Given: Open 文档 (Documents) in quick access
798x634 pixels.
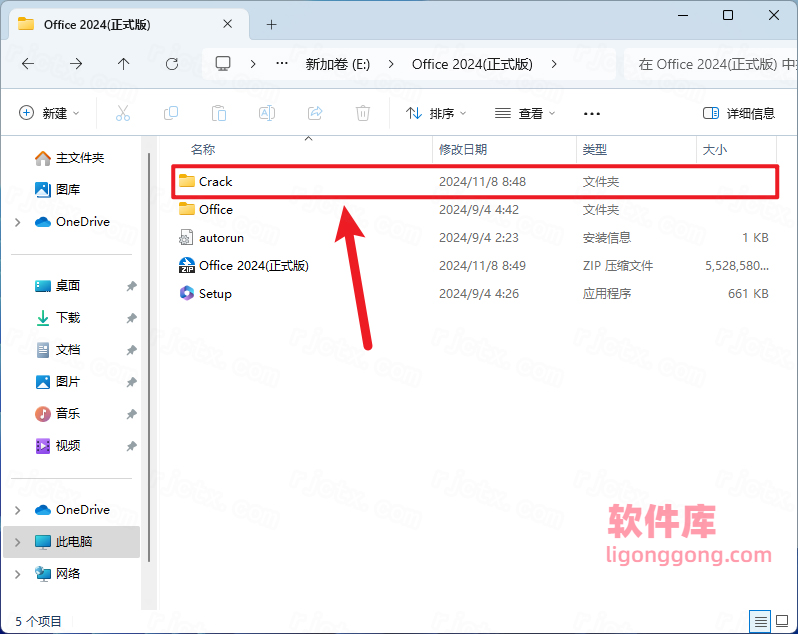Looking at the screenshot, I should point(58,350).
